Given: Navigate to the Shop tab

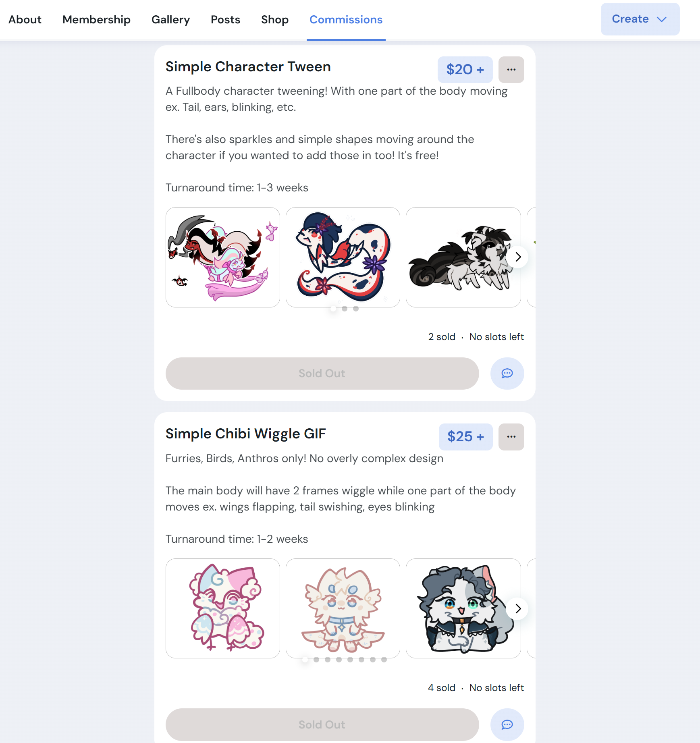Looking at the screenshot, I should tap(275, 19).
